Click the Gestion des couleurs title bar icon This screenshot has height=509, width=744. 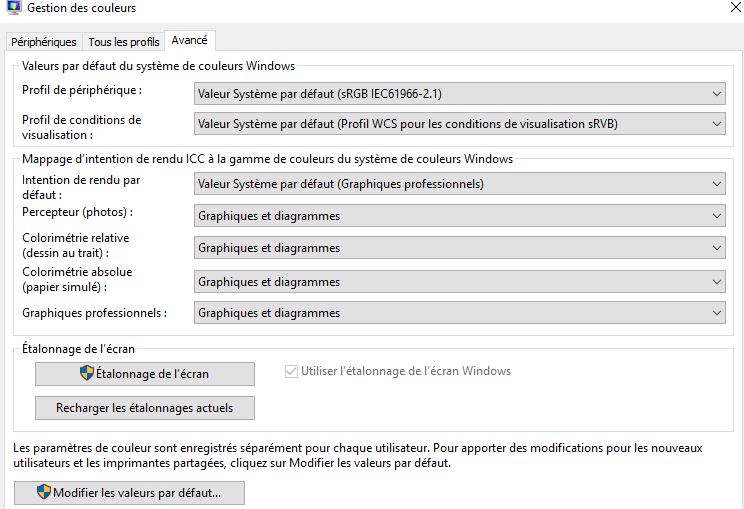[x=13, y=8]
